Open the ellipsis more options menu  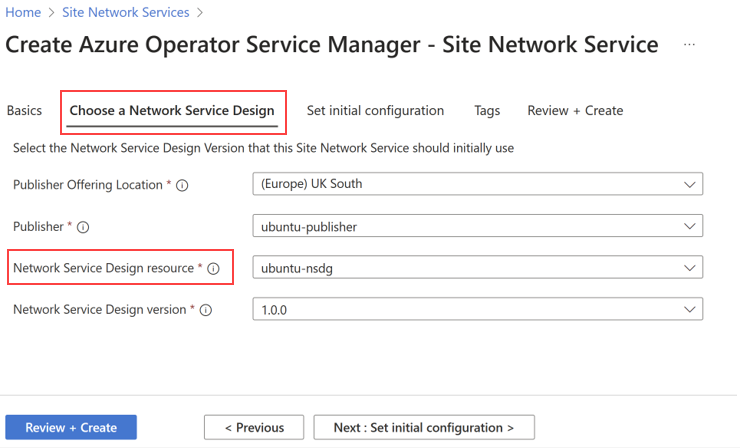click(x=690, y=45)
